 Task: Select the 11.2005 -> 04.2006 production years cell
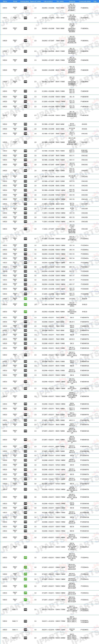(x=48, y=115)
